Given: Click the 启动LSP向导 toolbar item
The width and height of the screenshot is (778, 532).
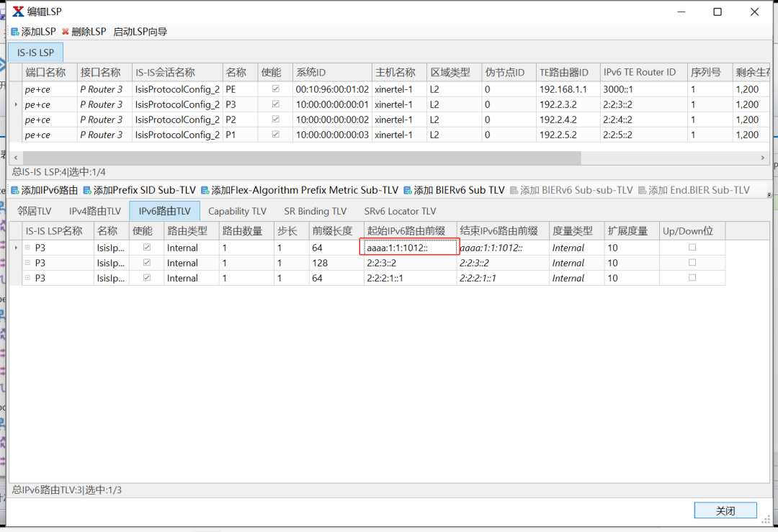Looking at the screenshot, I should (140, 32).
